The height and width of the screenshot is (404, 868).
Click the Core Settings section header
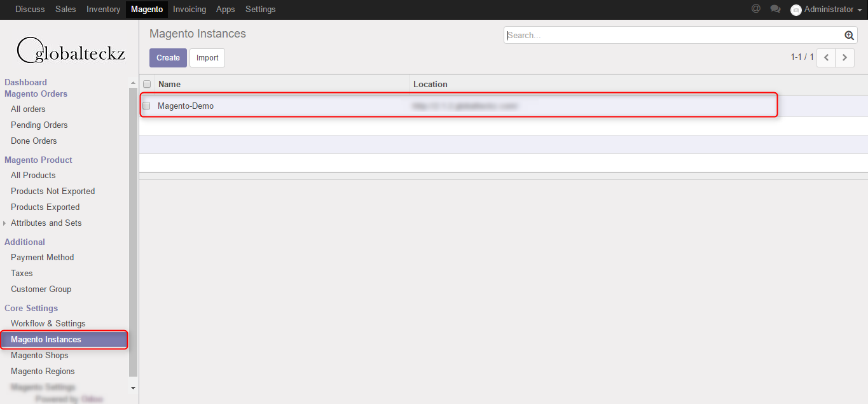31,308
